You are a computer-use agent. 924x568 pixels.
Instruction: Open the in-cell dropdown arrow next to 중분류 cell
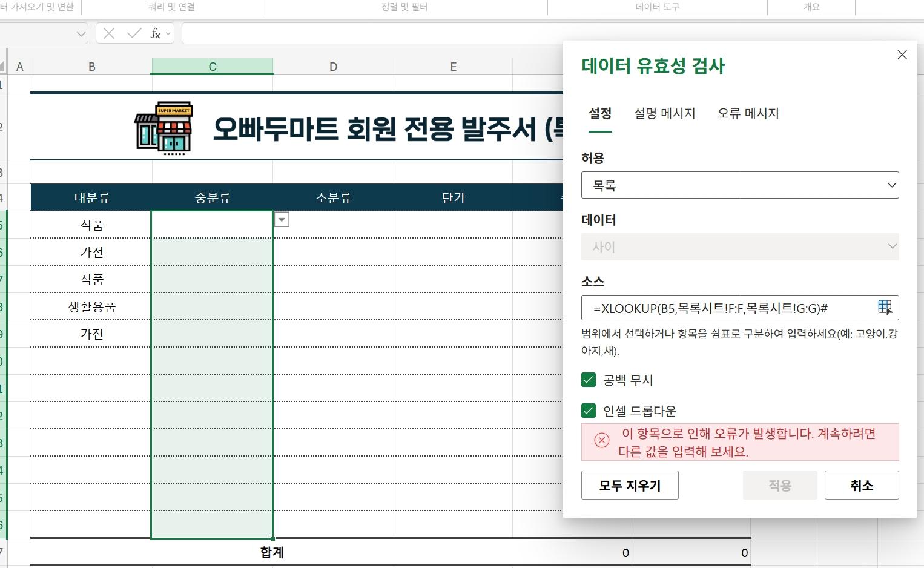282,219
